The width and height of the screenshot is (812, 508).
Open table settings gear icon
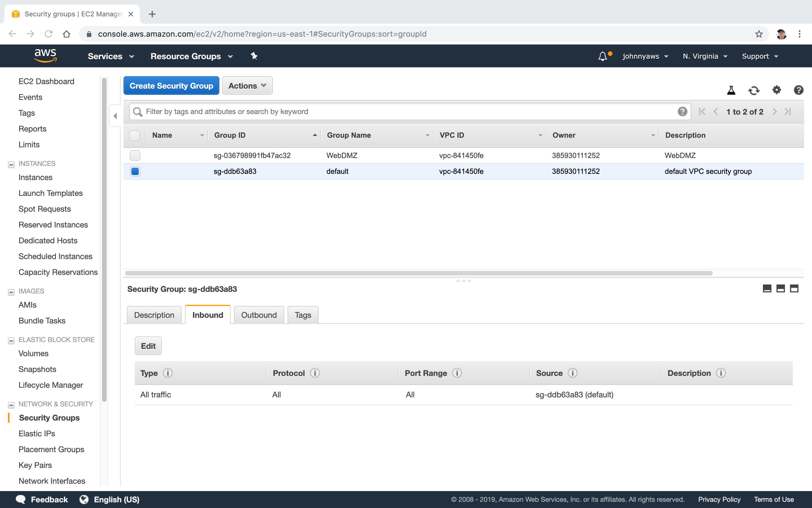tap(776, 90)
